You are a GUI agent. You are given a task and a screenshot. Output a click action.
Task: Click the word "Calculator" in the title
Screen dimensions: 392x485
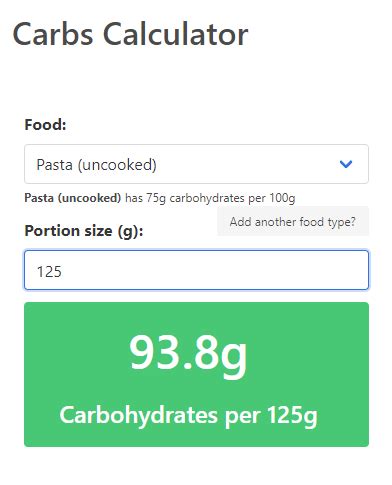coord(176,34)
